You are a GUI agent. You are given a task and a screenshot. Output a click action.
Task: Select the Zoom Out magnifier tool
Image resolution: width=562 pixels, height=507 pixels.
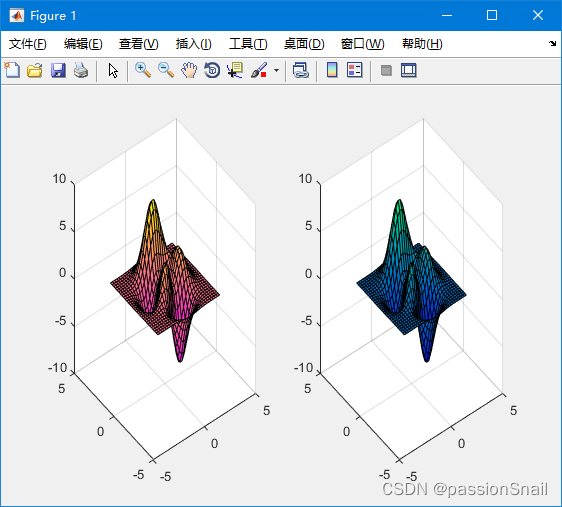(166, 70)
